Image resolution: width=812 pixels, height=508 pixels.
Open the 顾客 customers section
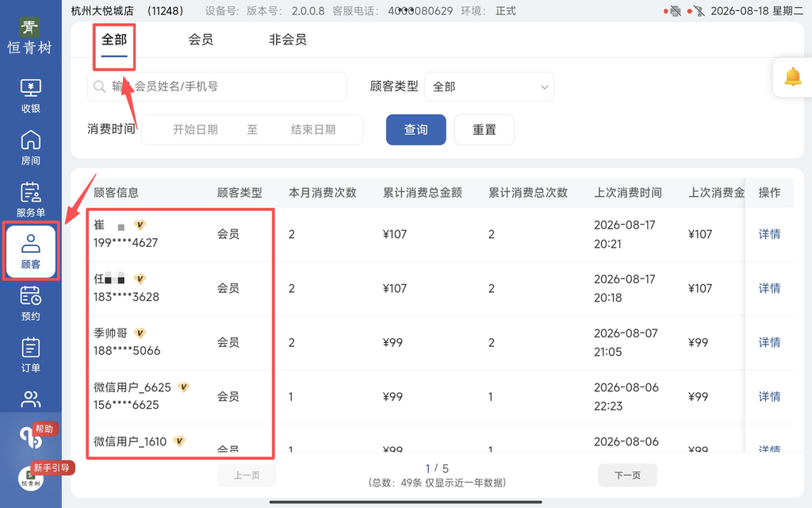click(31, 252)
